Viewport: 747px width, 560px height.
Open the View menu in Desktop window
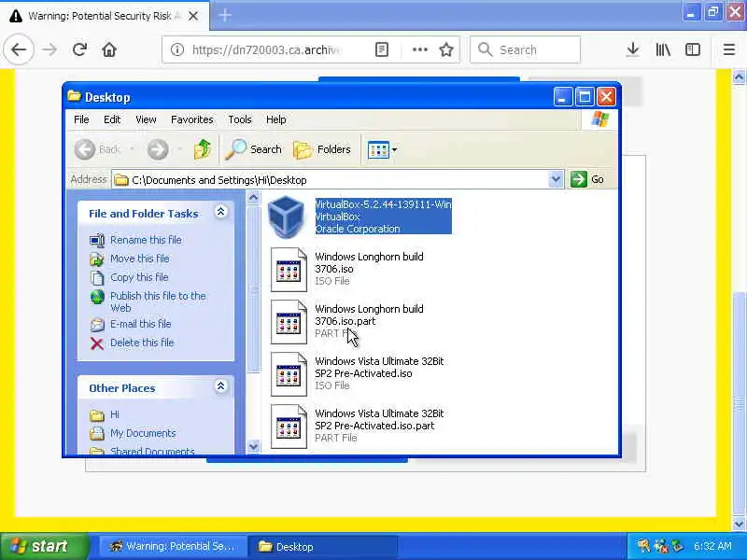[x=146, y=119]
